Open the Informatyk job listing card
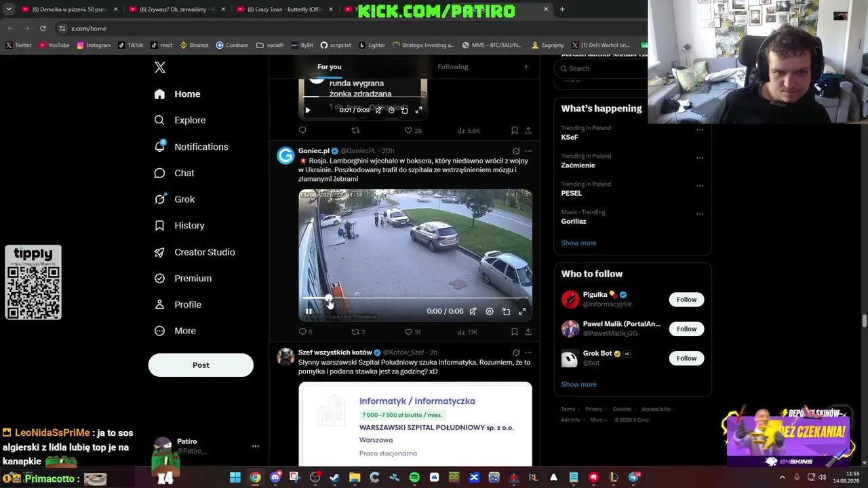 [415, 424]
